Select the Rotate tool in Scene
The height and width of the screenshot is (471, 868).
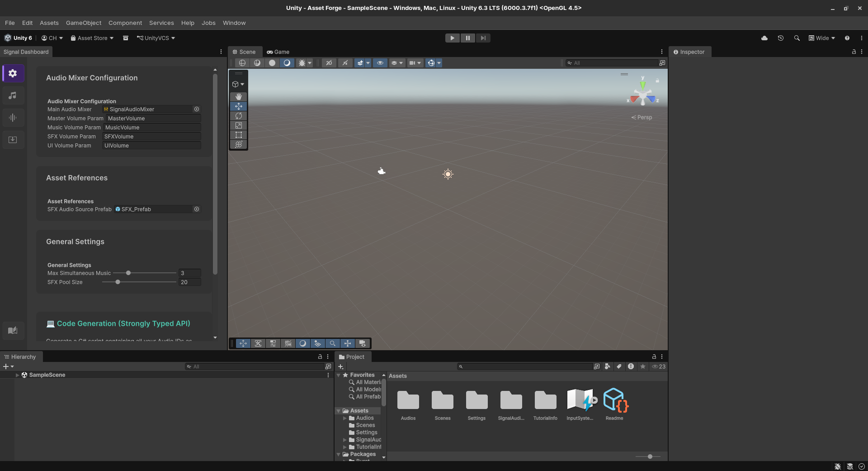(x=239, y=116)
